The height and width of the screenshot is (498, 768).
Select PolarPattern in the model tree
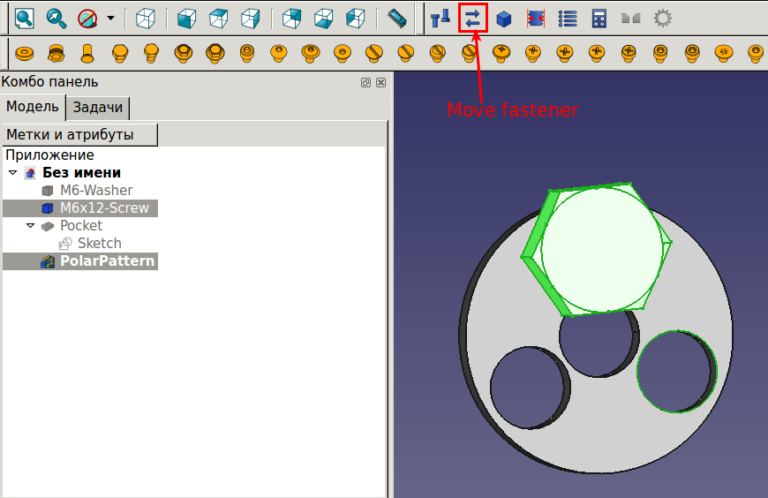[107, 261]
